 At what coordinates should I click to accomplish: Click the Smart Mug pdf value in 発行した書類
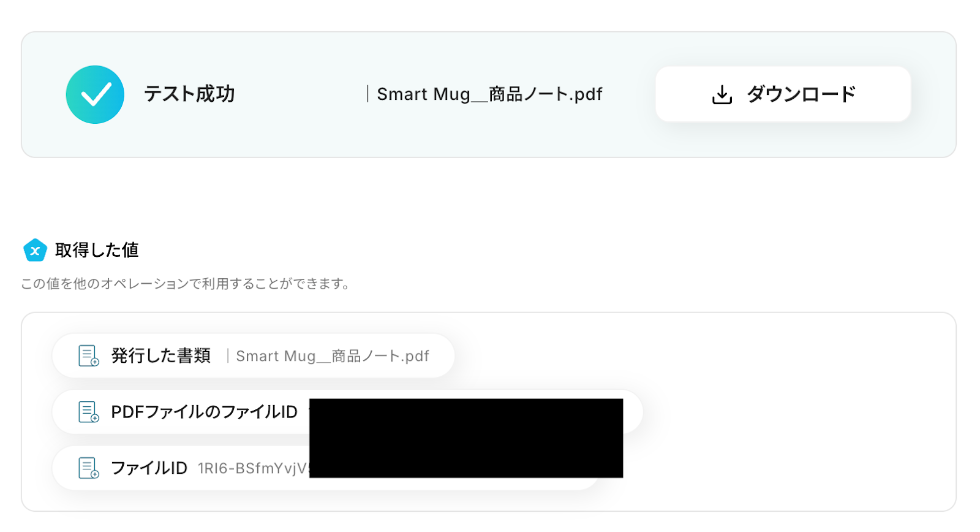333,356
